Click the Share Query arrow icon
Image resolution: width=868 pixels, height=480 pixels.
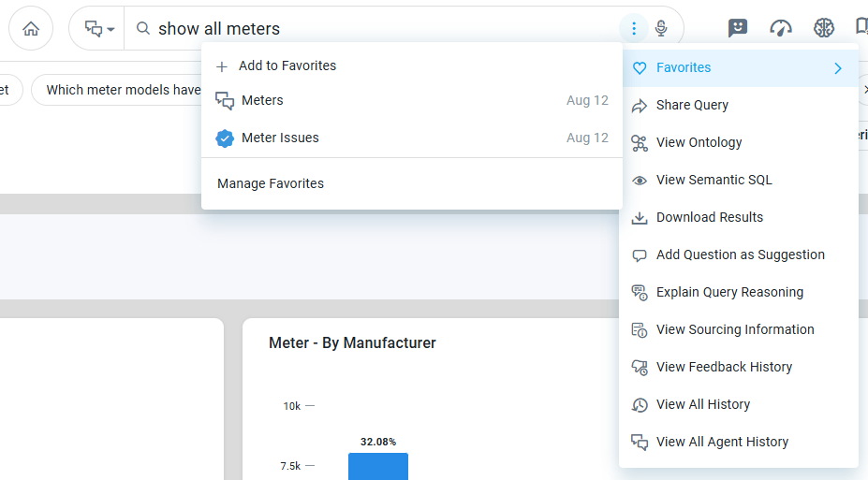coord(640,106)
